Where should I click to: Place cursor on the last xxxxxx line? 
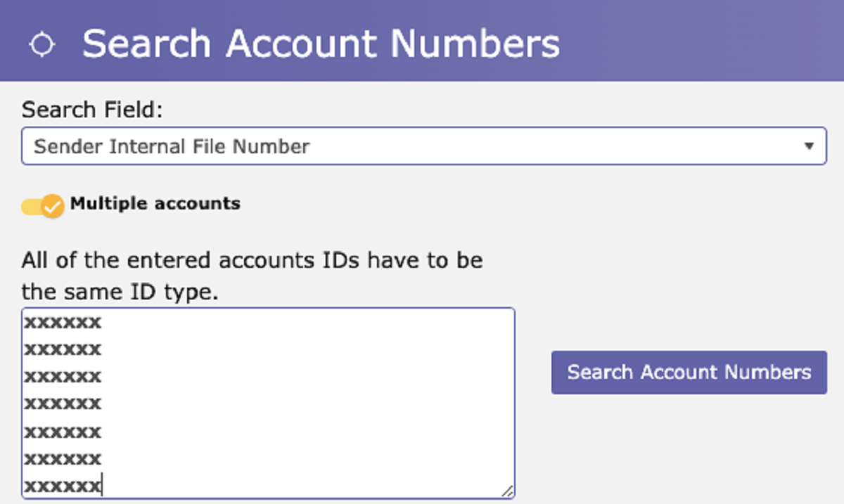pos(63,485)
